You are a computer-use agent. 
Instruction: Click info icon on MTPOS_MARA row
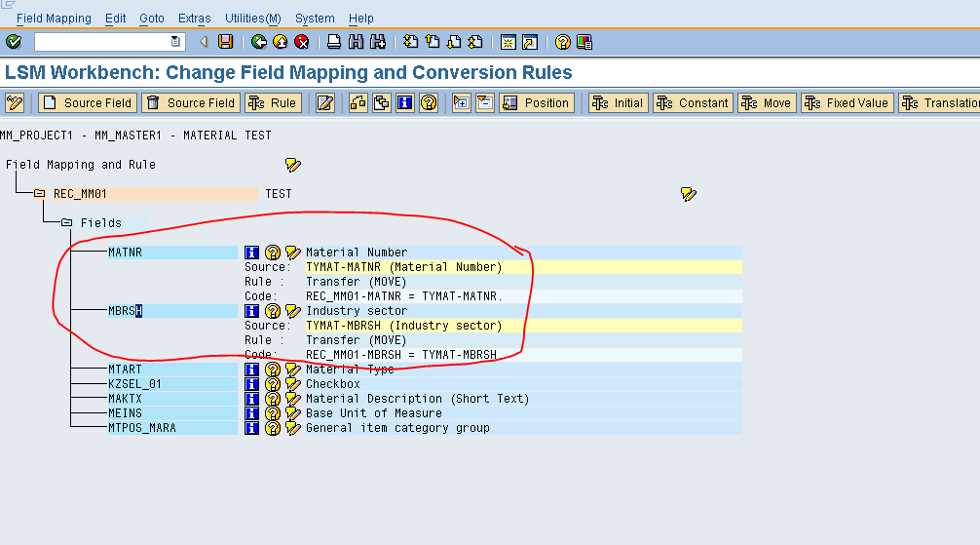click(251, 428)
